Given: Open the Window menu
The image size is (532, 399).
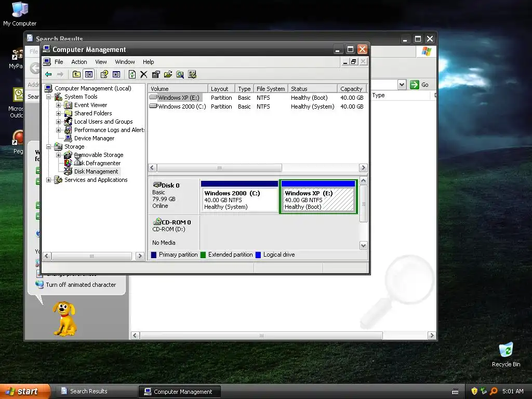Looking at the screenshot, I should point(125,62).
